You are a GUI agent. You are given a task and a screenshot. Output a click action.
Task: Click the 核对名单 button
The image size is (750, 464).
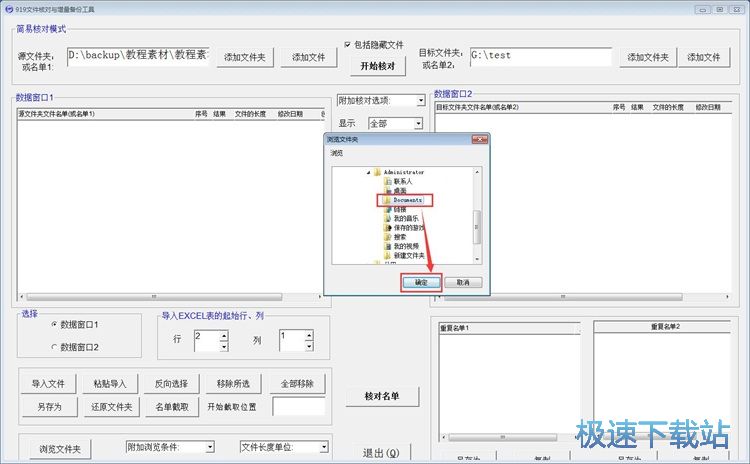coord(382,396)
